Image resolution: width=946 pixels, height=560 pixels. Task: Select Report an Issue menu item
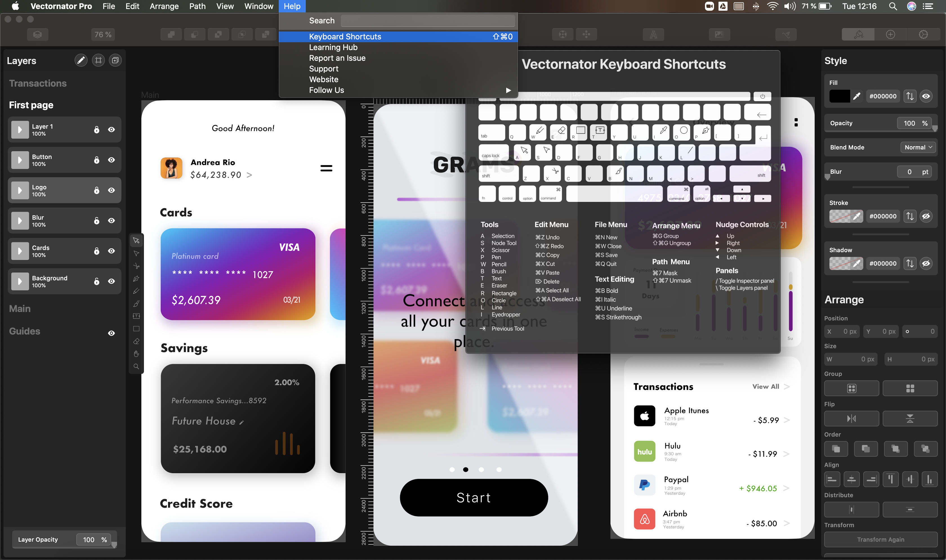pyautogui.click(x=398, y=58)
